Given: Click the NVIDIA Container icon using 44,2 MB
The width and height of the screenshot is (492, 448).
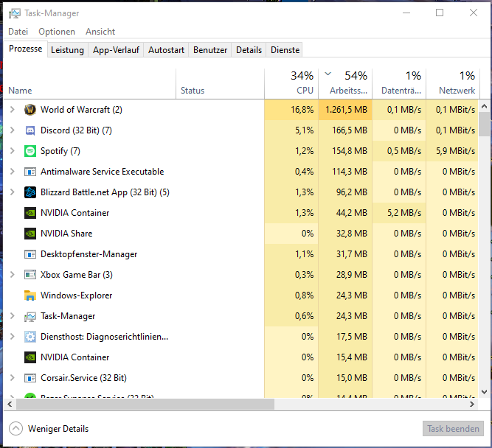Looking at the screenshot, I should [x=30, y=213].
